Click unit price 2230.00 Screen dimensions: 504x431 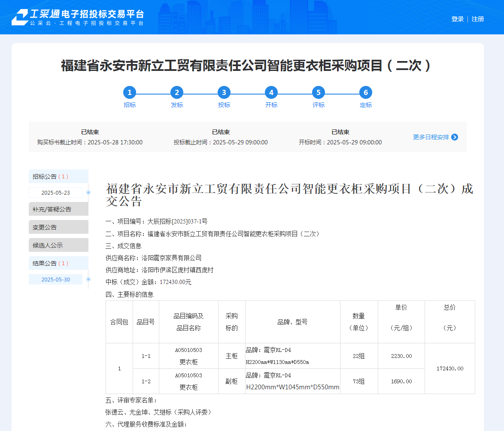(x=401, y=356)
